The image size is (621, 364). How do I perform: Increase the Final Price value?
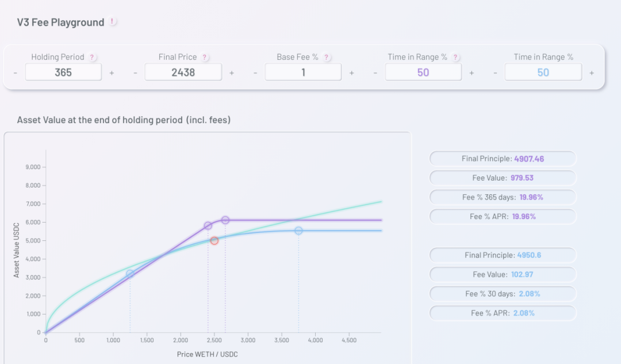[x=232, y=73]
